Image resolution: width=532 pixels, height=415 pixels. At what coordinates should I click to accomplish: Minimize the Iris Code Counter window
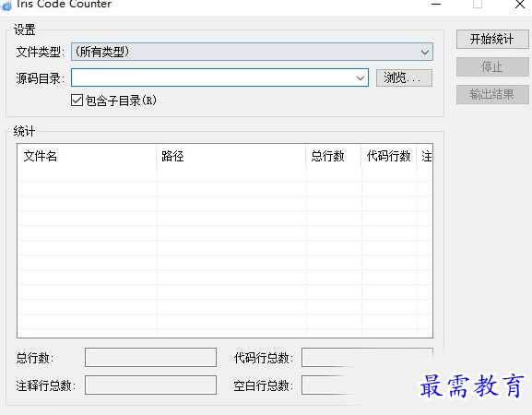pyautogui.click(x=436, y=5)
